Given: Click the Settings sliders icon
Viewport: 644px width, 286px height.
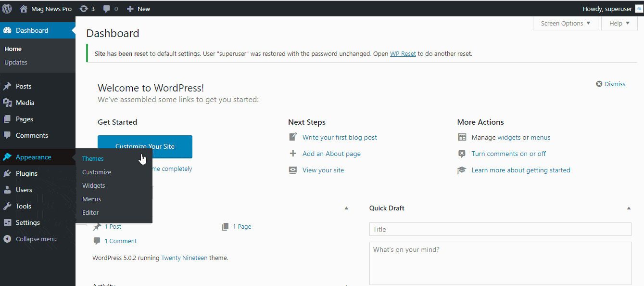Looking at the screenshot, I should tap(7, 222).
